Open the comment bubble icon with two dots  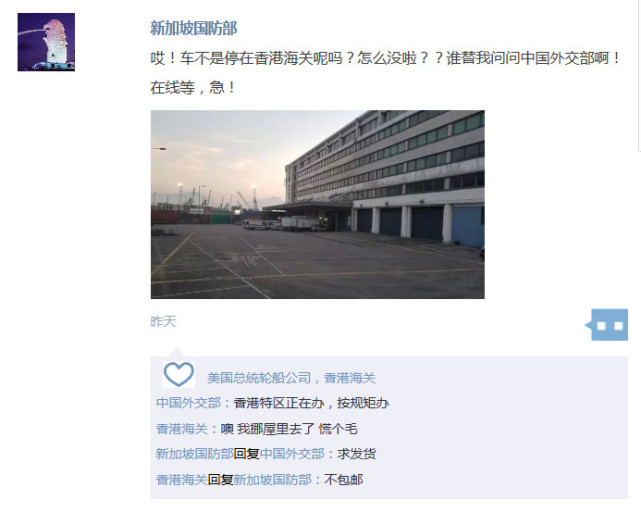click(x=607, y=325)
